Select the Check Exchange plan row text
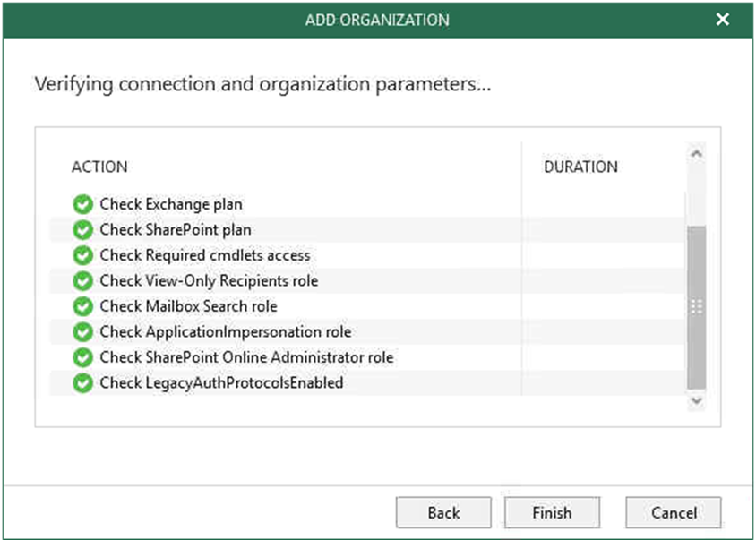The height and width of the screenshot is (540, 756). (x=171, y=204)
